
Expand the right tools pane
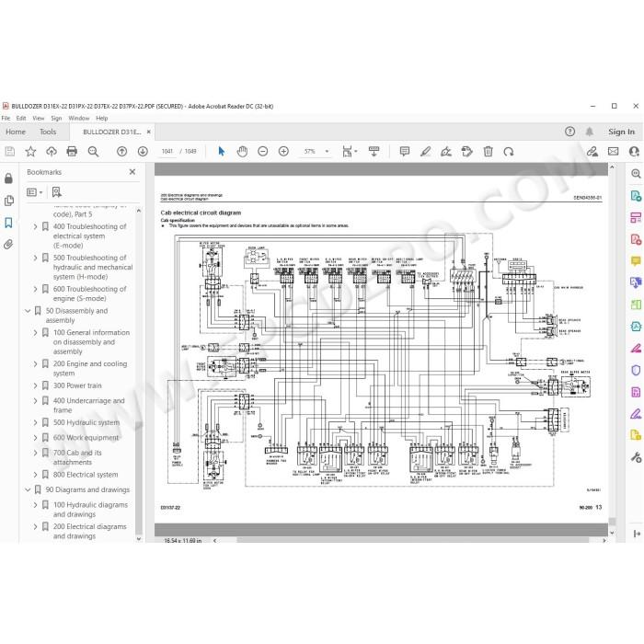pyautogui.click(x=637, y=534)
